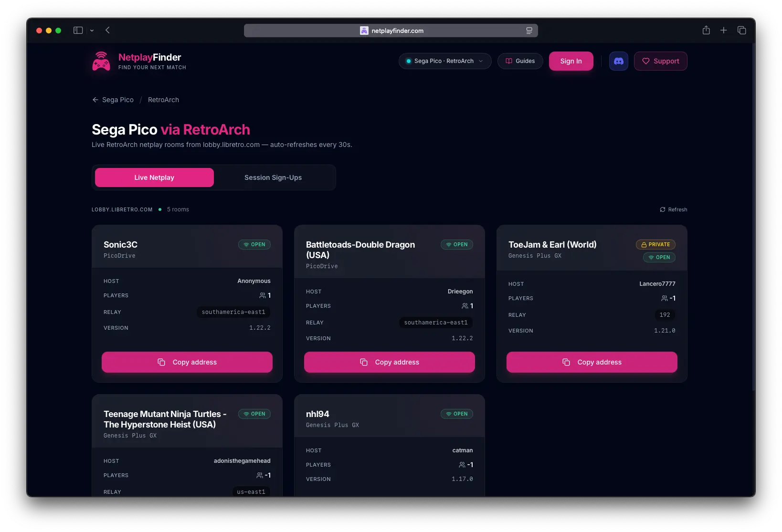Click the players icon in Teenage Mutant Ninja Turtles card
Screen dimensions: 782x532
(260, 475)
